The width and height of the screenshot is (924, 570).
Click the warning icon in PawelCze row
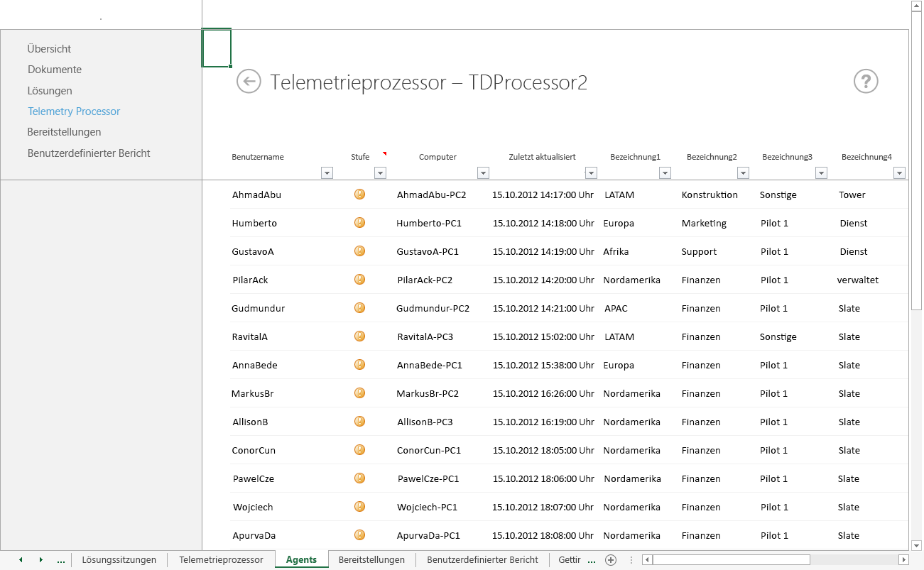[x=359, y=478]
